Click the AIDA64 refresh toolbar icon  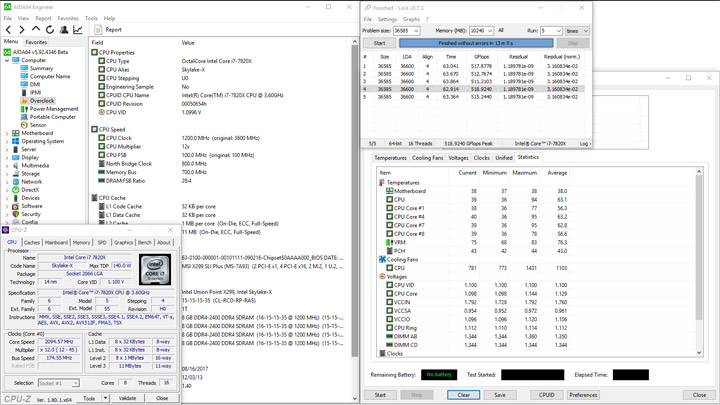pos(50,30)
